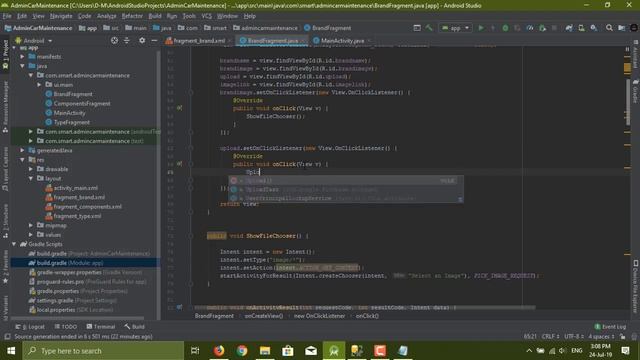Expand the manifests folder

(22, 56)
